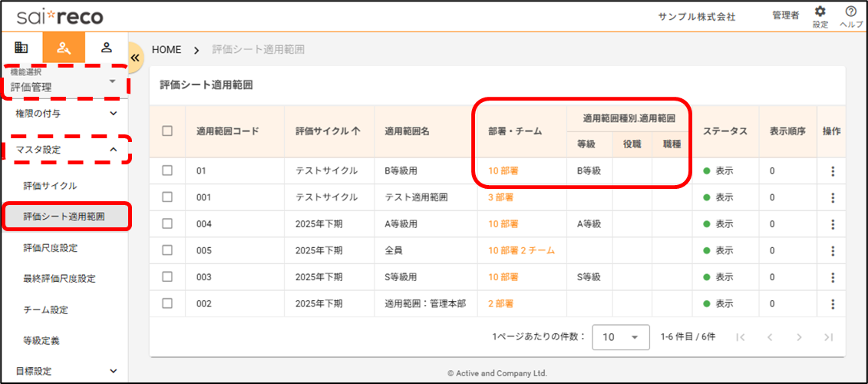868x384 pixels.
Task: Check the box for row 004
Action: tap(167, 224)
